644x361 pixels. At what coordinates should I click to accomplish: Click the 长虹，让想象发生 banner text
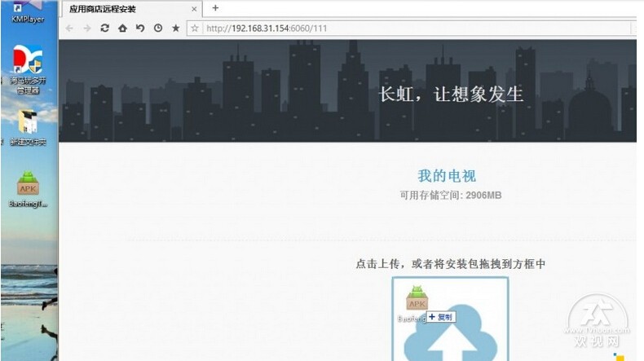(451, 94)
